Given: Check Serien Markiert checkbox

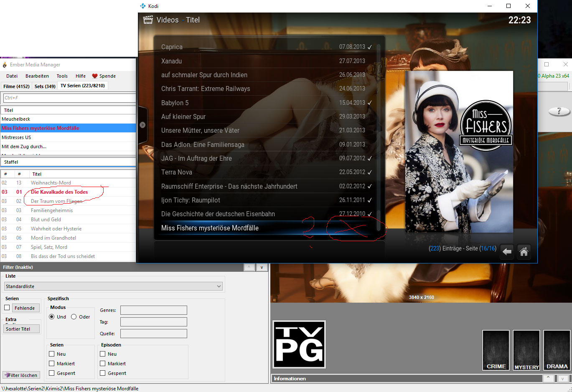Looking at the screenshot, I should coord(52,364).
